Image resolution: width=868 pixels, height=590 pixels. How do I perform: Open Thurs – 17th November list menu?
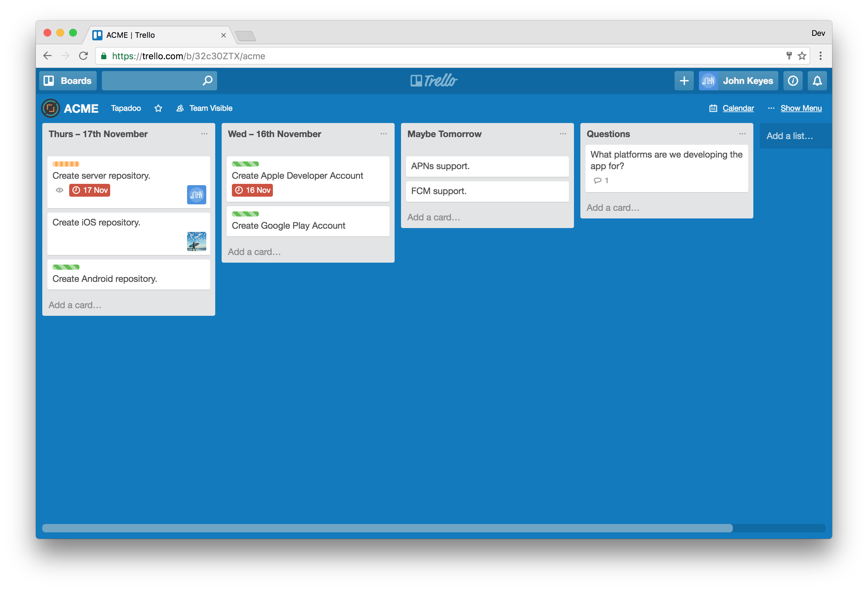pos(204,134)
